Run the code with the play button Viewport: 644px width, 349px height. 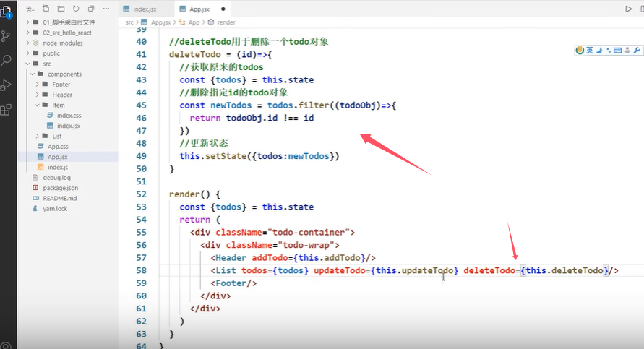point(628,9)
